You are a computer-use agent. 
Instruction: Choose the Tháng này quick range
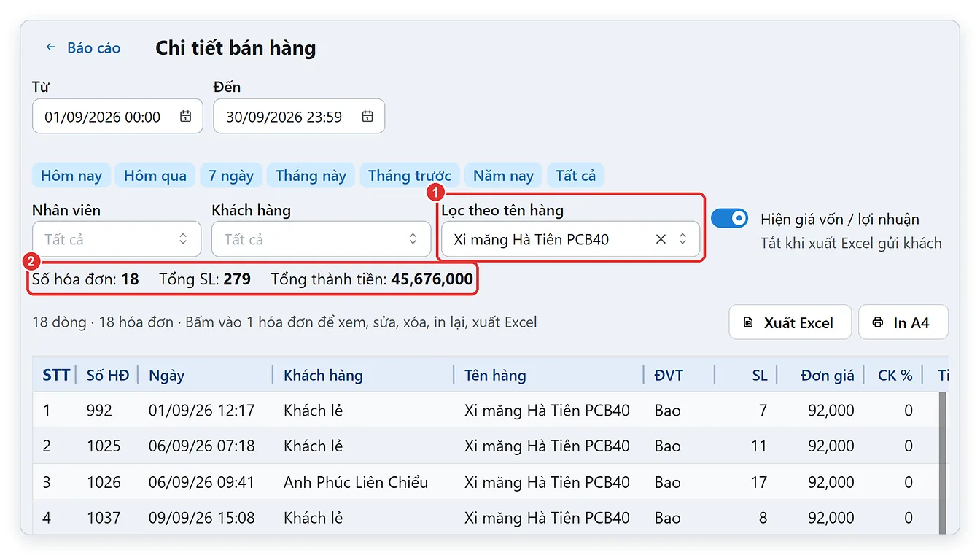coord(311,176)
